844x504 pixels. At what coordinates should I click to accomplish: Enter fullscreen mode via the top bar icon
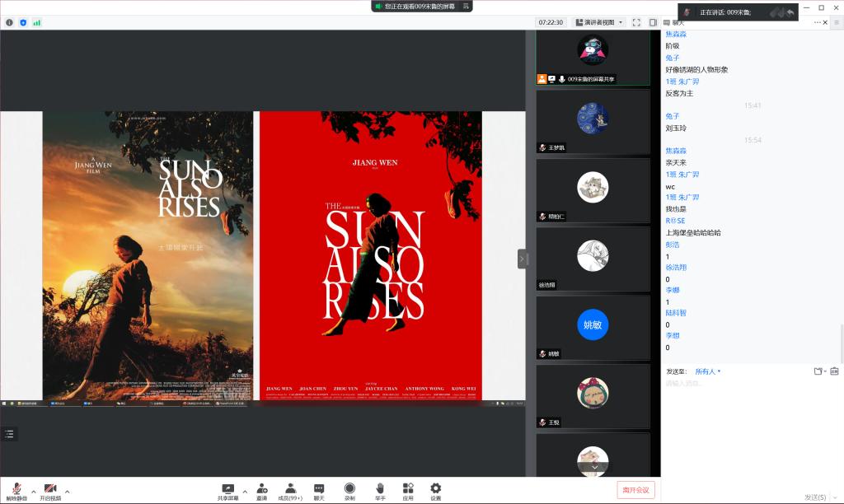pos(636,22)
